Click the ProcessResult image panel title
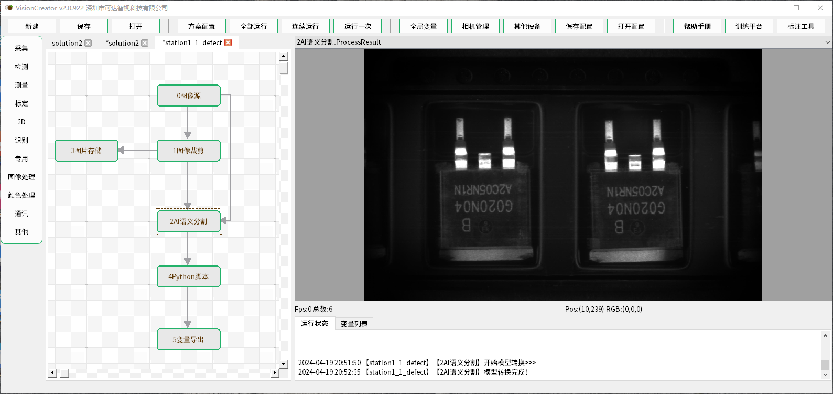 coord(339,42)
